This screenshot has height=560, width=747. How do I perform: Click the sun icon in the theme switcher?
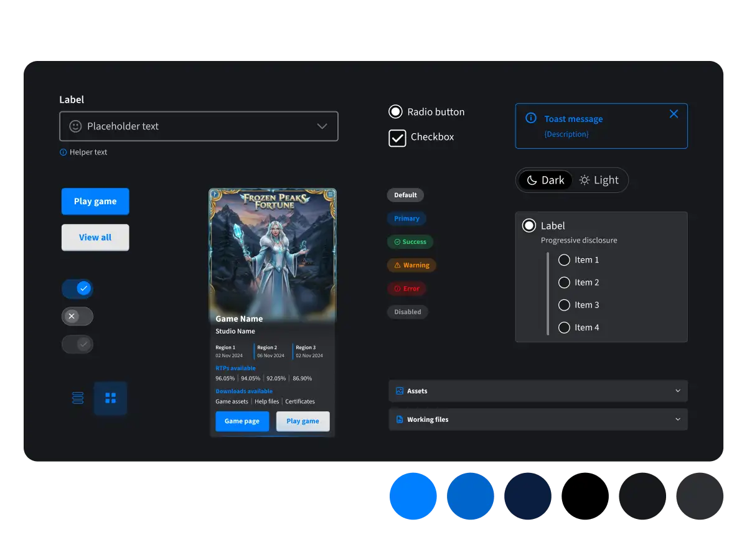(585, 180)
